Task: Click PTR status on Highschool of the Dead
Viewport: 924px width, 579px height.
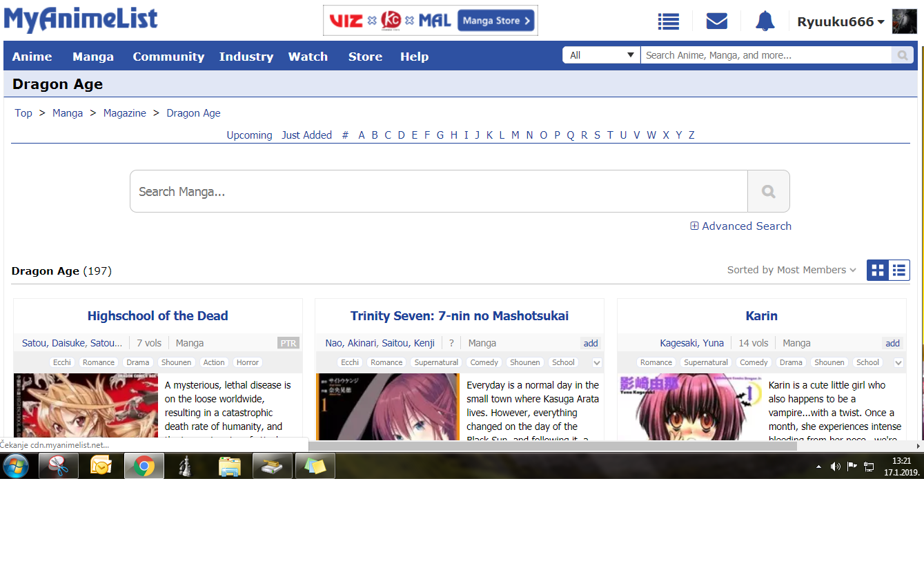Action: pyautogui.click(x=288, y=343)
